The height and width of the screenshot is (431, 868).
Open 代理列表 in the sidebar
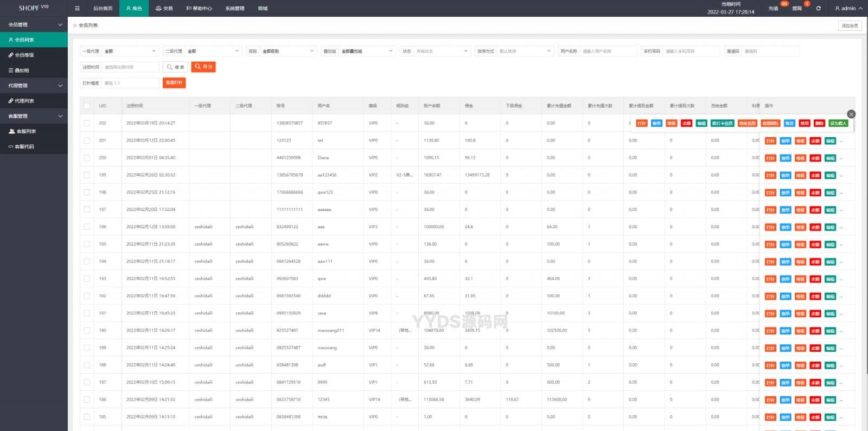(x=34, y=101)
